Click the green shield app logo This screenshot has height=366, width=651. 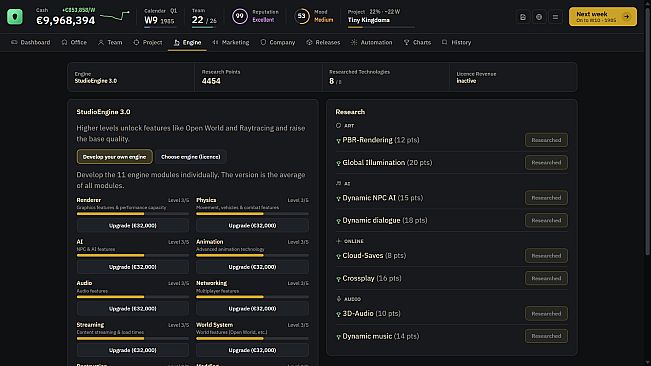coord(15,17)
